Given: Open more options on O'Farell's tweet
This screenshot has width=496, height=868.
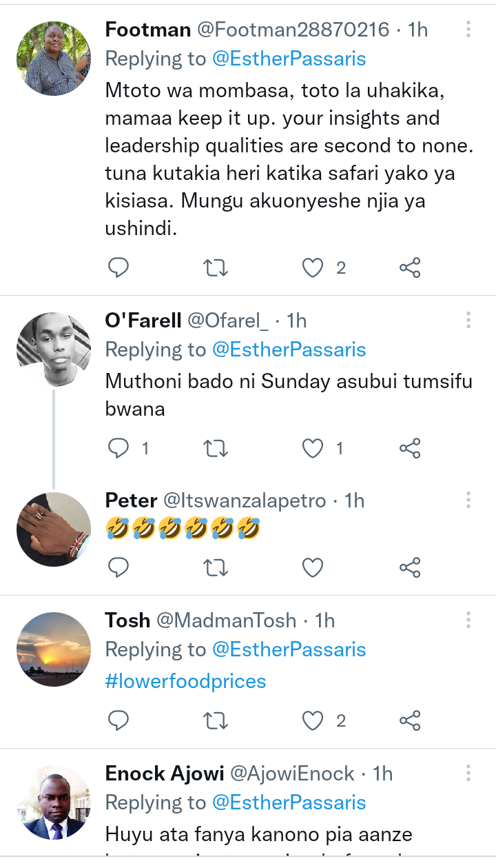Looking at the screenshot, I should (468, 321).
